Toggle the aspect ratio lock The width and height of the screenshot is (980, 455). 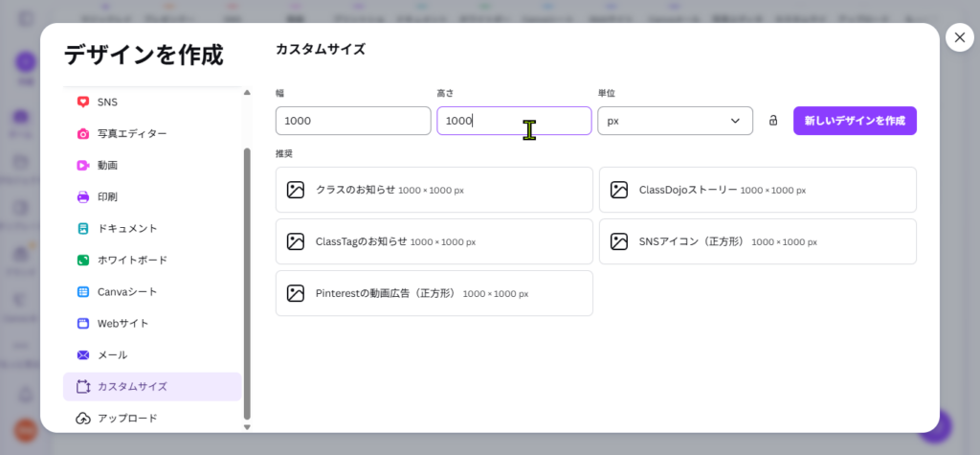[773, 121]
